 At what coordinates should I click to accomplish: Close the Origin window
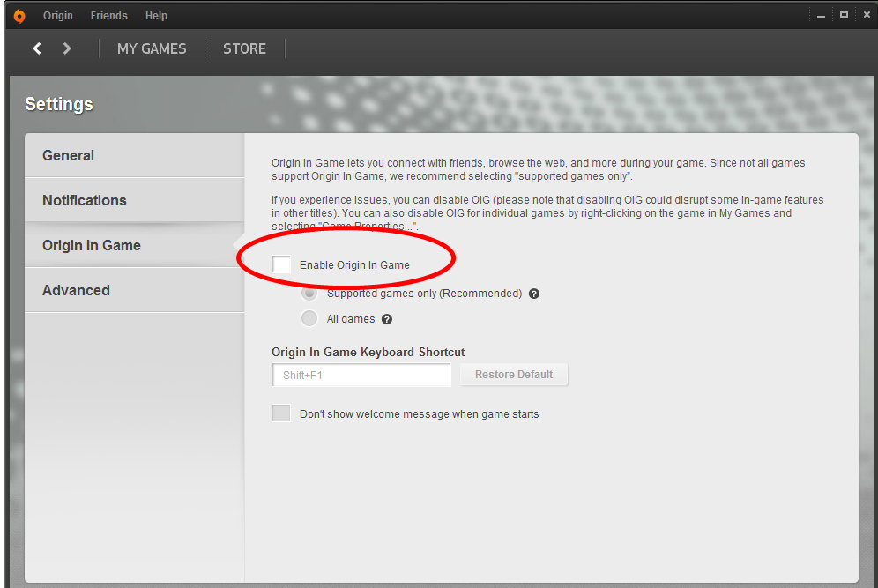tap(867, 15)
